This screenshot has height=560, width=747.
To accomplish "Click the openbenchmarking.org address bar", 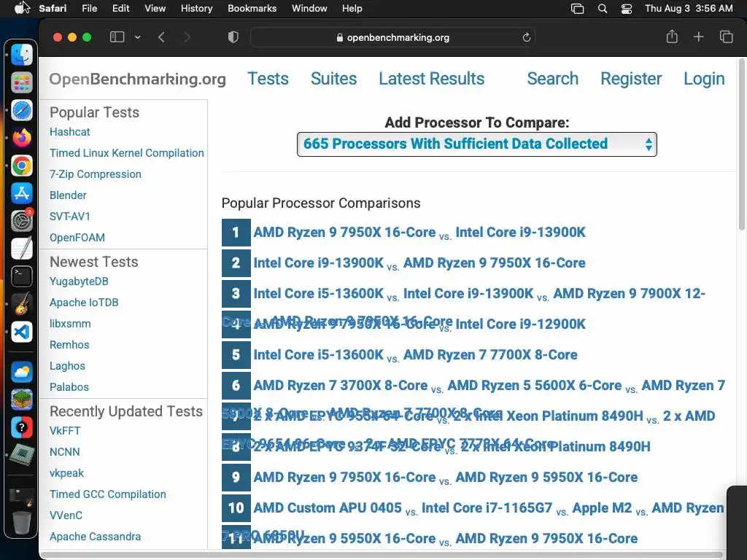I will (392, 37).
